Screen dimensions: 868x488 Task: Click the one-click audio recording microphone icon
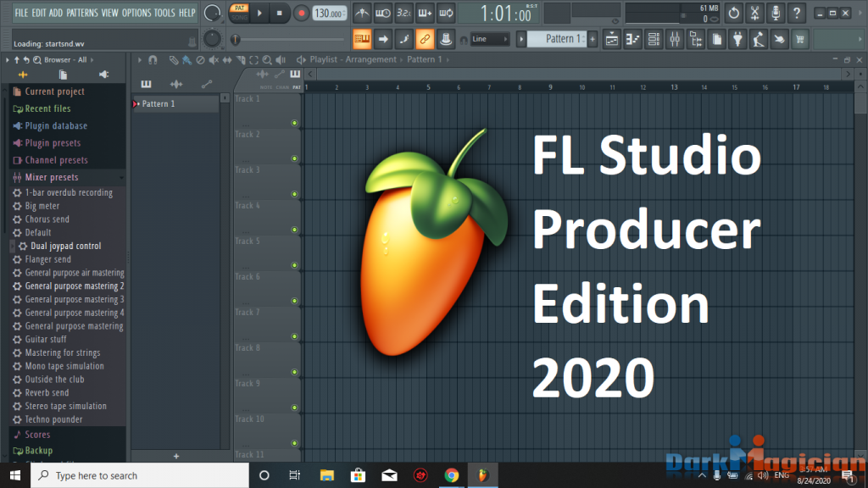point(776,13)
